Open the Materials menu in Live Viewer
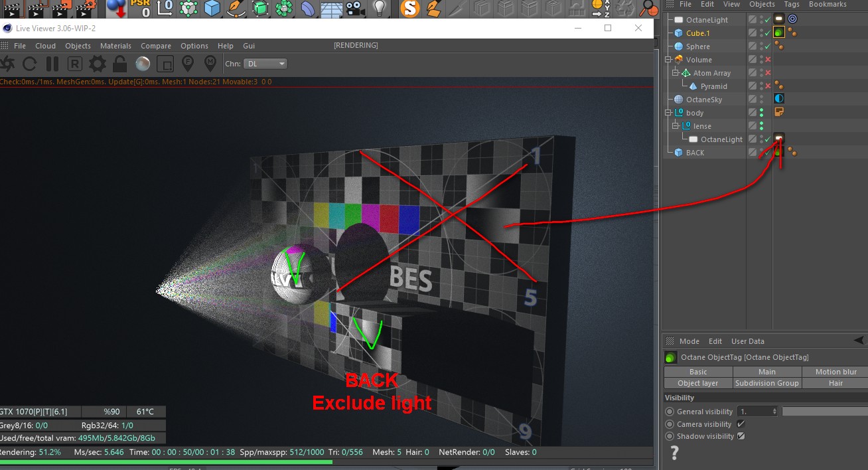The image size is (868, 470). click(115, 46)
